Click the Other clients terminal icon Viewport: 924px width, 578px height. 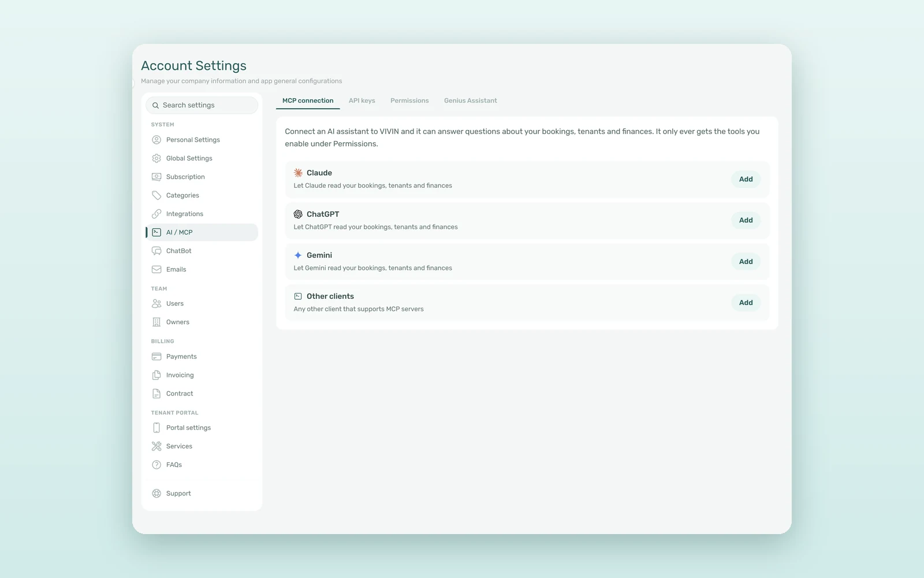[298, 297]
